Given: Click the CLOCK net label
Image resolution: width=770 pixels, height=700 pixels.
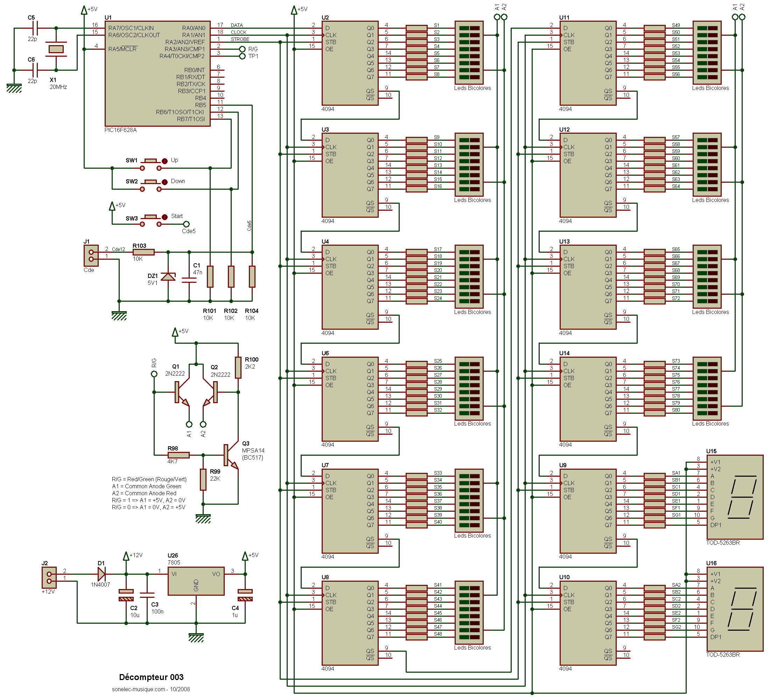Looking at the screenshot, I should pos(239,33).
